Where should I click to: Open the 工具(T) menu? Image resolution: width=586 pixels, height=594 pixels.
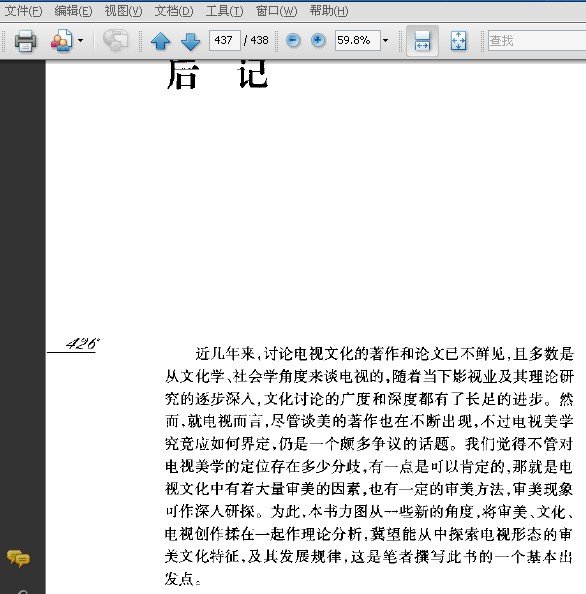point(224,11)
